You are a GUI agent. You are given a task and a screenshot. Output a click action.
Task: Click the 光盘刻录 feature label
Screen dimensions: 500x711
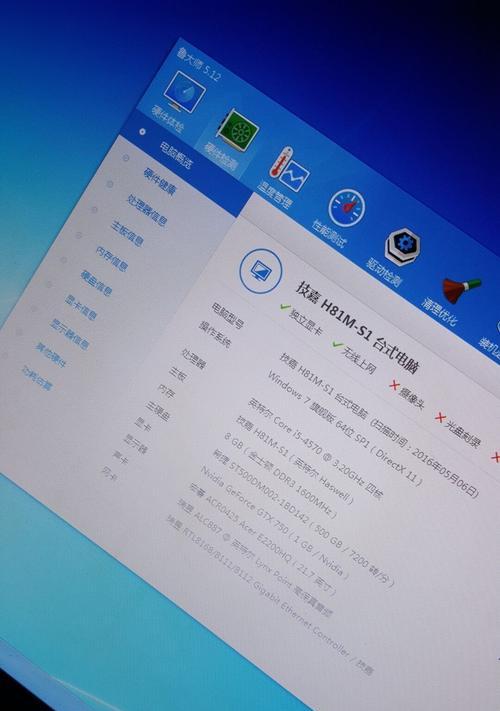point(463,435)
